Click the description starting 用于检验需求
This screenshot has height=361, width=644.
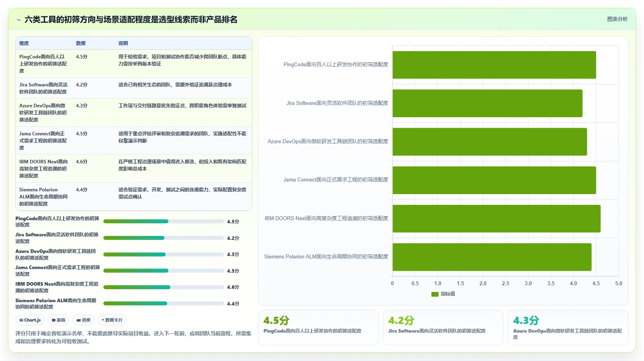(x=183, y=60)
